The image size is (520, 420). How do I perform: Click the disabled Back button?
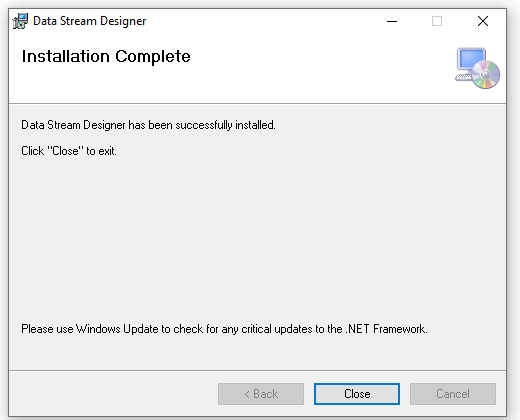pyautogui.click(x=261, y=394)
